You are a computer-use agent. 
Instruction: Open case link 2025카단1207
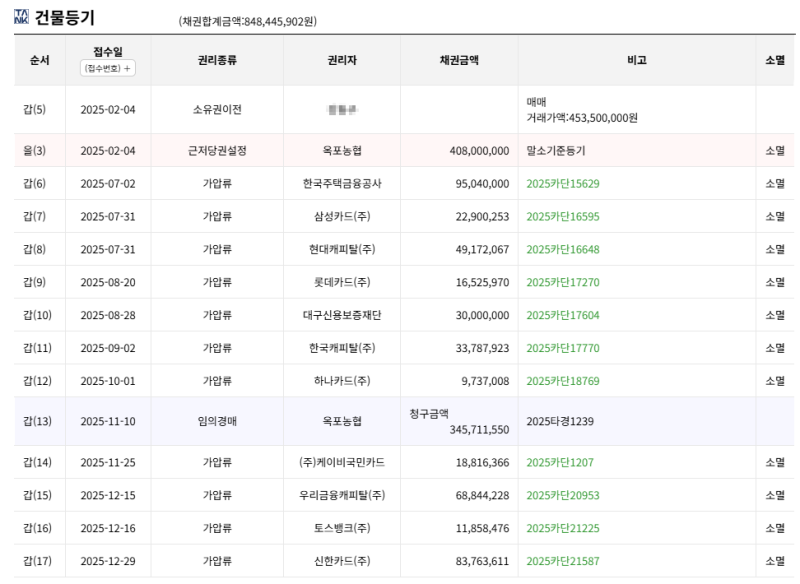560,463
